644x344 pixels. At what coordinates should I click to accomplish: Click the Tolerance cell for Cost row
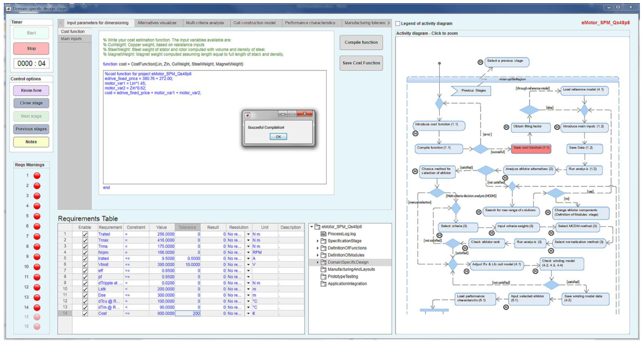coord(188,313)
